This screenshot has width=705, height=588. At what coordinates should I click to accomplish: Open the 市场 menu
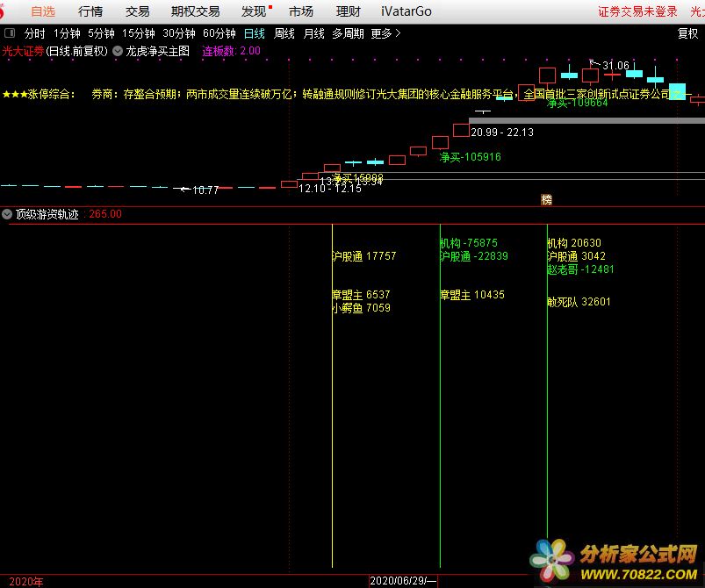coord(301,11)
